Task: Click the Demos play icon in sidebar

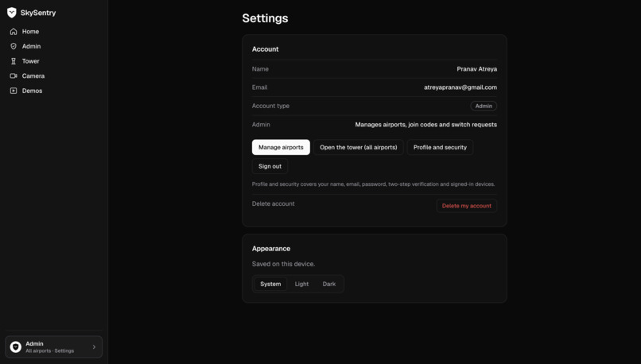Action: pos(14,91)
